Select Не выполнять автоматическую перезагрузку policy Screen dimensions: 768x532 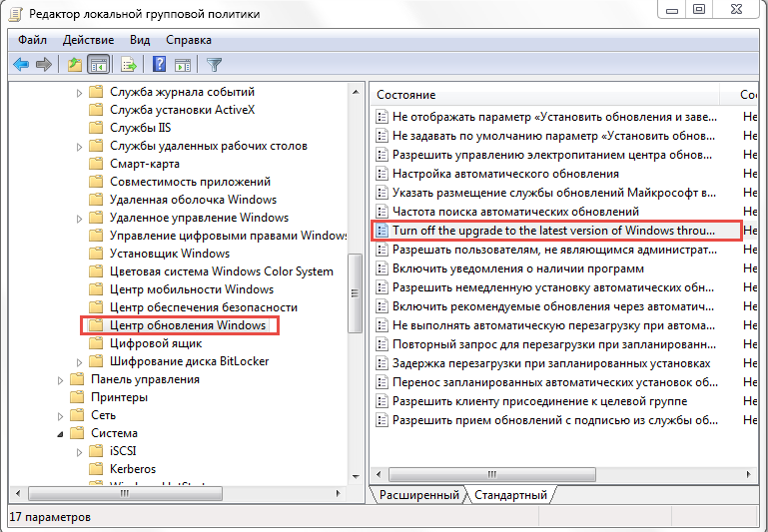tap(553, 325)
